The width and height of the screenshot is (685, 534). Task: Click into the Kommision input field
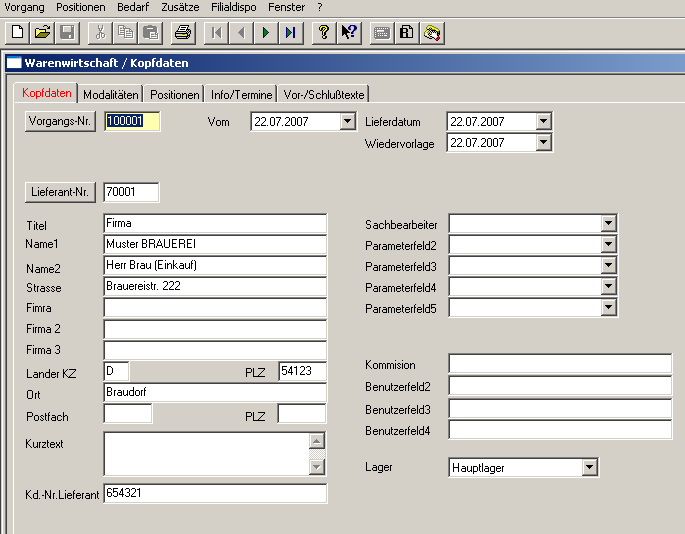[x=559, y=364]
